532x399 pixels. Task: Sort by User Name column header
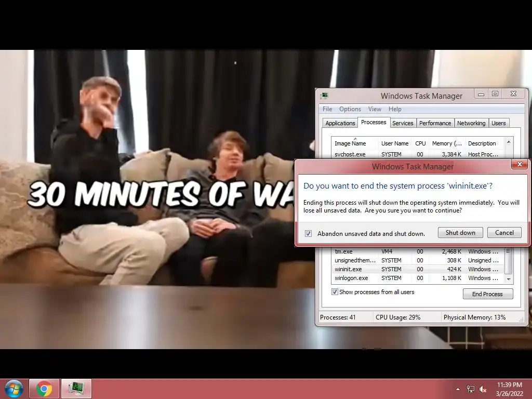click(395, 143)
